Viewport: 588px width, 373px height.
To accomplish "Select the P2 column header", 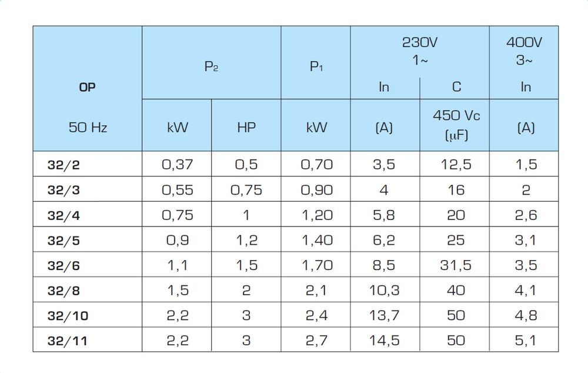I will click(x=211, y=66).
